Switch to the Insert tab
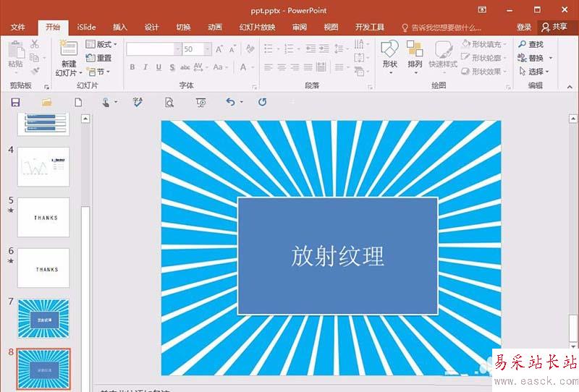Viewport: 579px width, 392px height. [x=120, y=27]
